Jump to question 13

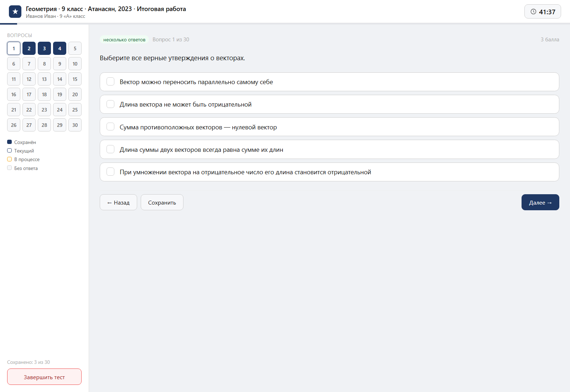[x=44, y=79]
